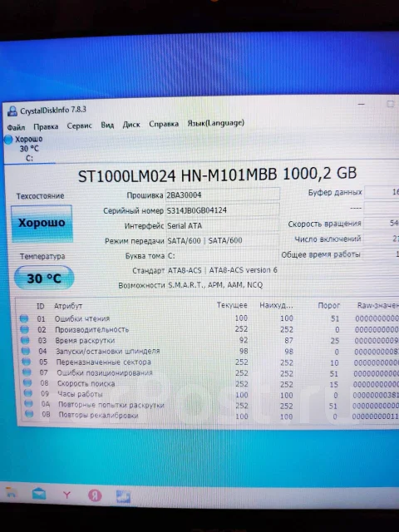Click the Прошивка field 2BA30004

(x=223, y=195)
